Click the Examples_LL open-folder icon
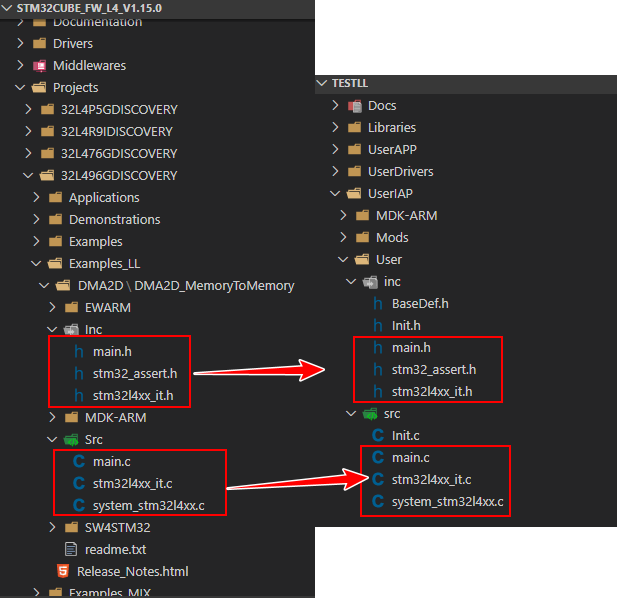 pyautogui.click(x=55, y=264)
